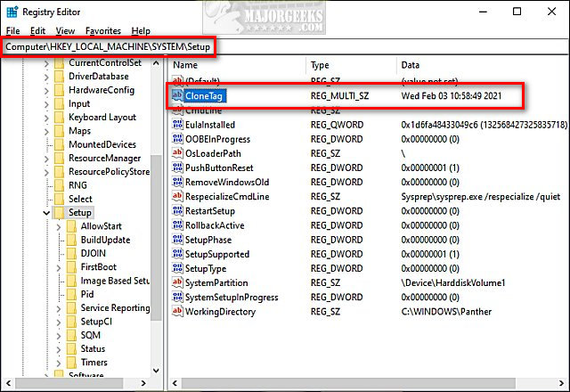Click the SetupPhase DWORD icon
The width and height of the screenshot is (570, 392).
coord(177,240)
